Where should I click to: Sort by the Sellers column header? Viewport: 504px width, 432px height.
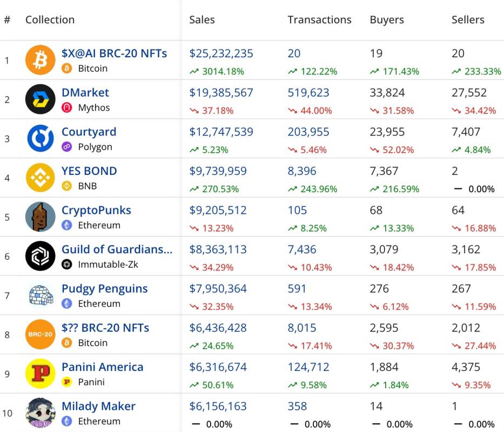click(468, 20)
